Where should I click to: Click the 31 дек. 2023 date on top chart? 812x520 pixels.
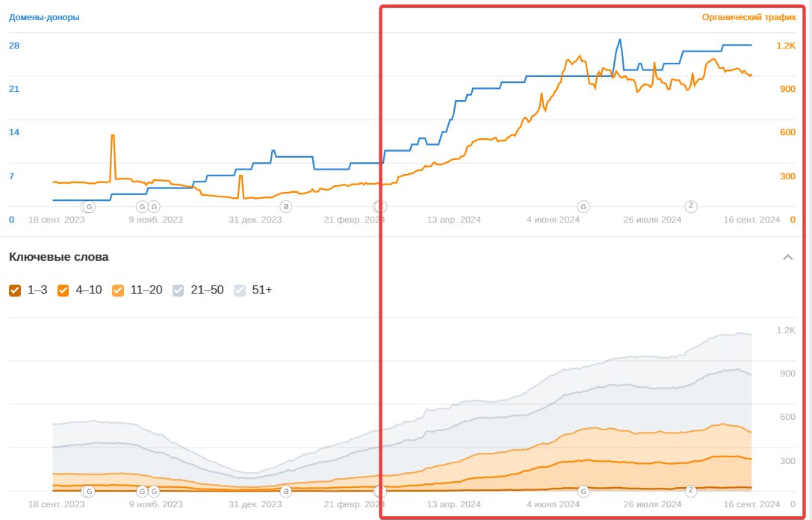point(256,220)
